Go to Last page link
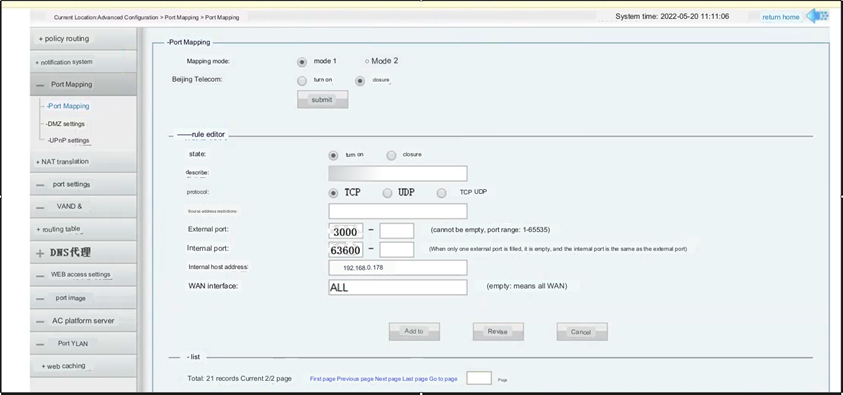This screenshot has width=843, height=395. [x=415, y=379]
